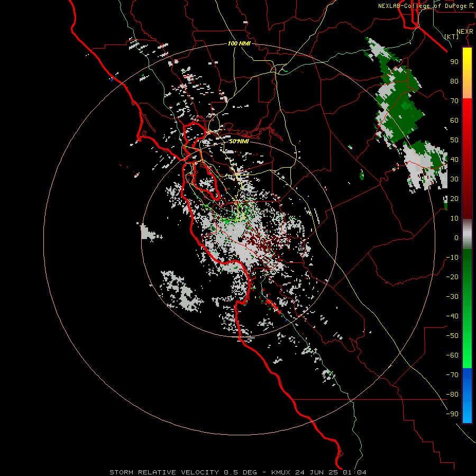Image resolution: width=476 pixels, height=476 pixels.
Task: Click the positive 10 scale value
Action: 454,218
